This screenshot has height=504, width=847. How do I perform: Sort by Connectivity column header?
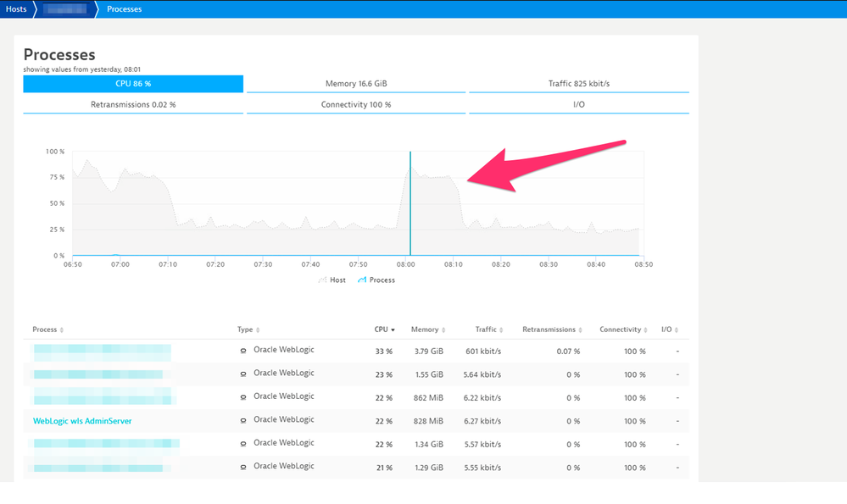coord(625,330)
